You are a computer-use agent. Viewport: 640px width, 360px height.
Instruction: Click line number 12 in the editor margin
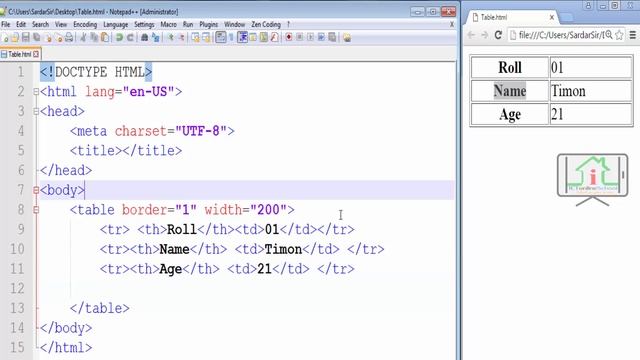[17, 289]
